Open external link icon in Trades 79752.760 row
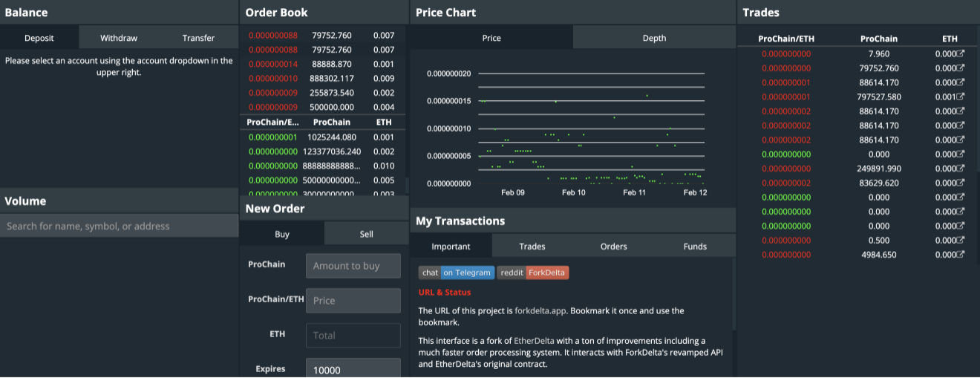 coord(960,68)
